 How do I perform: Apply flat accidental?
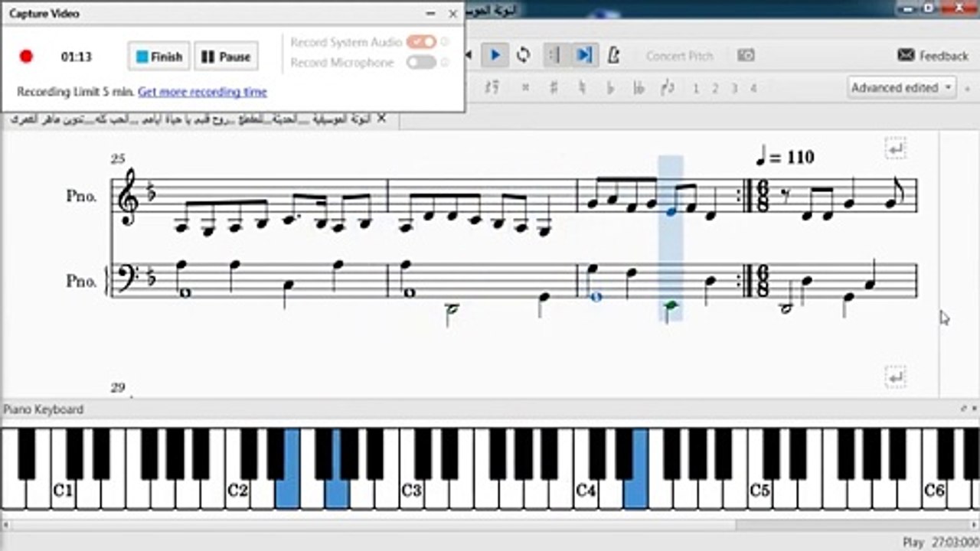[x=610, y=88]
